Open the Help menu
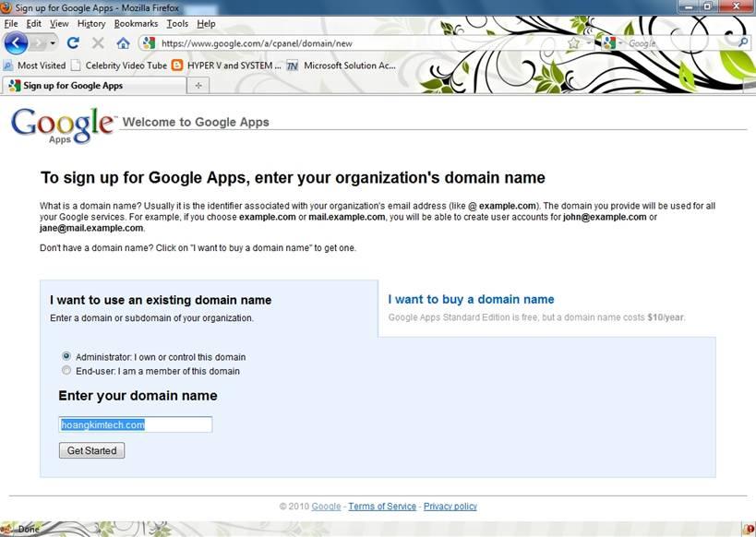Viewport: 756px width, 537px height. [x=206, y=24]
